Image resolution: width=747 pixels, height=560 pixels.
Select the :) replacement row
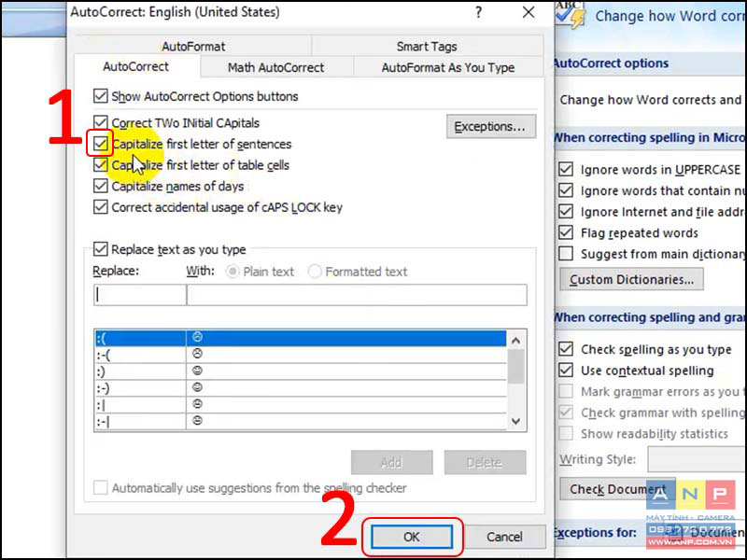pyautogui.click(x=300, y=371)
